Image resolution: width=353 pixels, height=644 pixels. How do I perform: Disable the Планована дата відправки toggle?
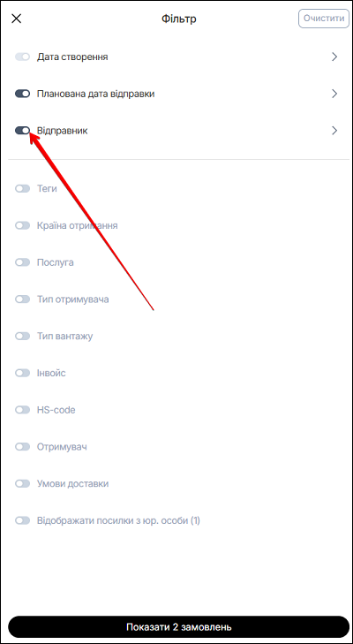click(x=23, y=94)
